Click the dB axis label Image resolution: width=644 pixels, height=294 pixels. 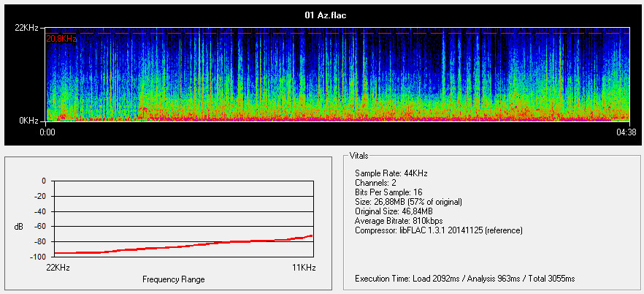pyautogui.click(x=18, y=227)
